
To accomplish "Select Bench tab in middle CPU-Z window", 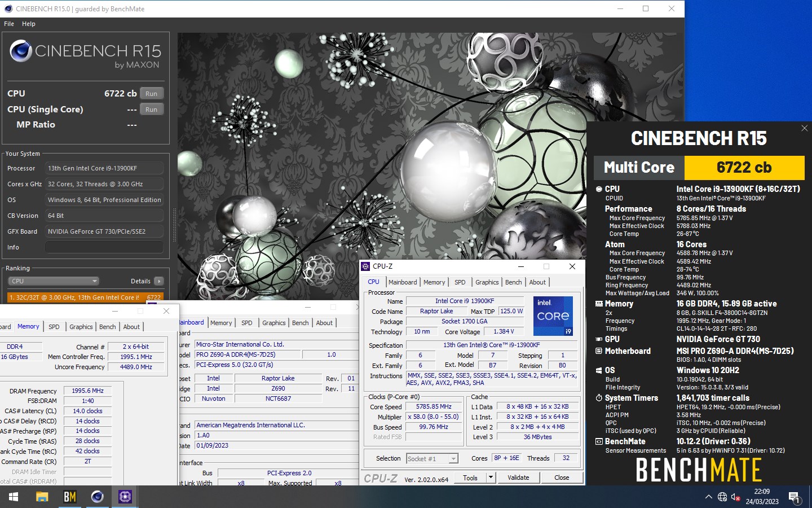I will (x=300, y=323).
